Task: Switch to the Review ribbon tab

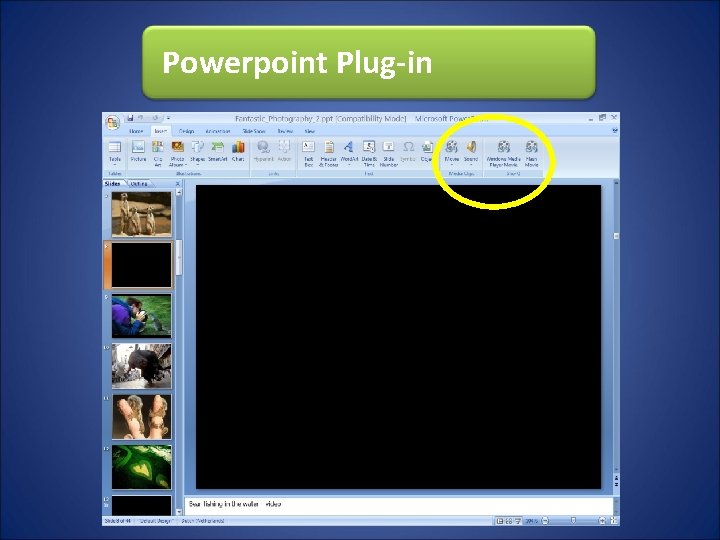Action: tap(285, 131)
